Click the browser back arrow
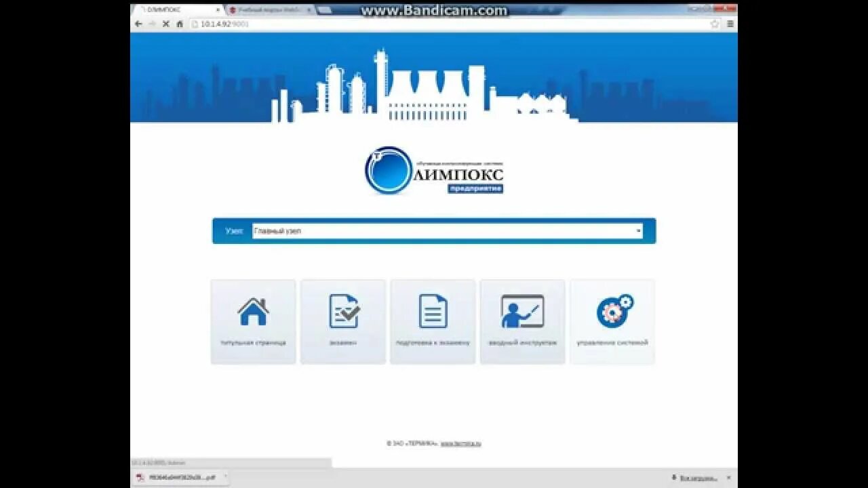This screenshot has height=488, width=868. (x=138, y=24)
